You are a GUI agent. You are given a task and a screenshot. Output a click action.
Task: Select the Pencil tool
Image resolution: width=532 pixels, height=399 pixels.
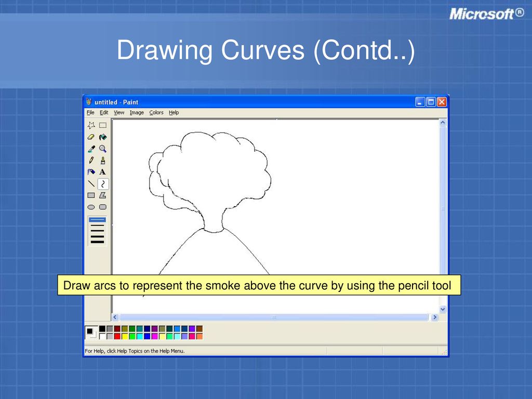(91, 161)
